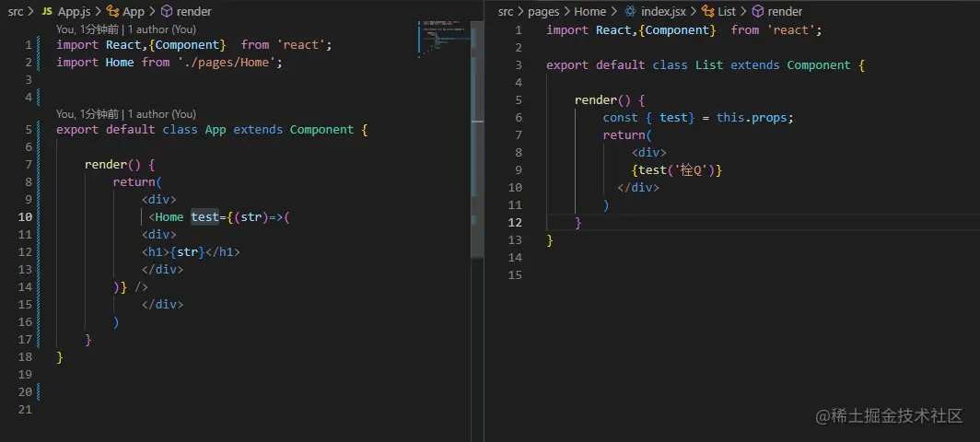Click the import Home keyword line's Home identifier
980x442 pixels.
coord(120,62)
